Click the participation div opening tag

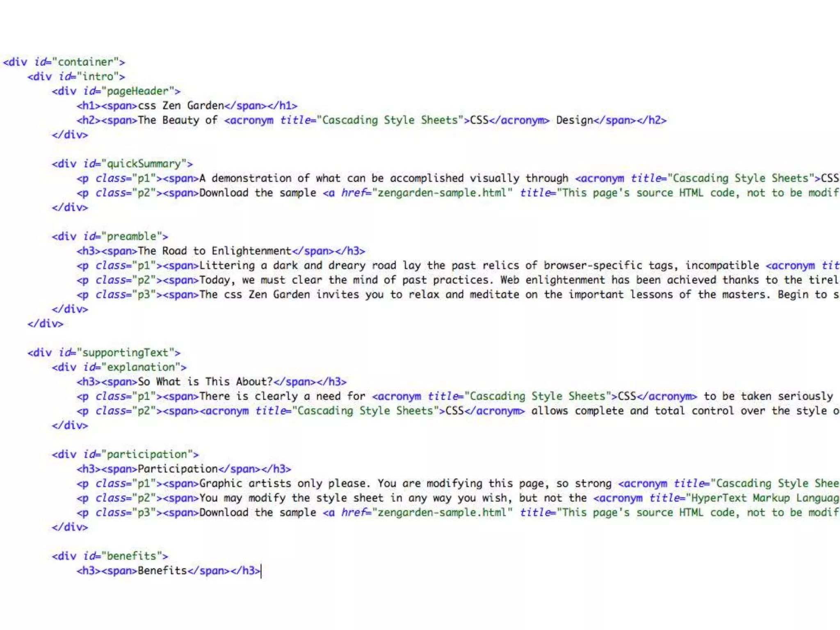[125, 454]
